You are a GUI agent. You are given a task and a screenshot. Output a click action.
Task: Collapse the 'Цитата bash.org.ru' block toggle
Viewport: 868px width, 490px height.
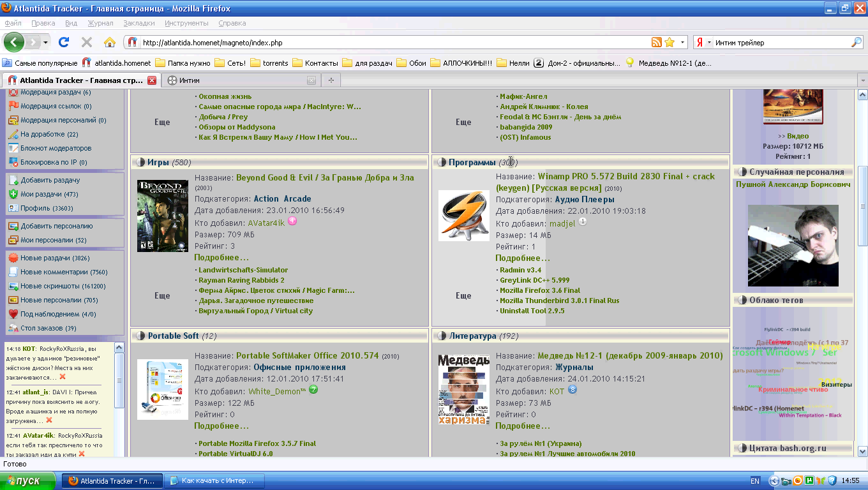742,448
